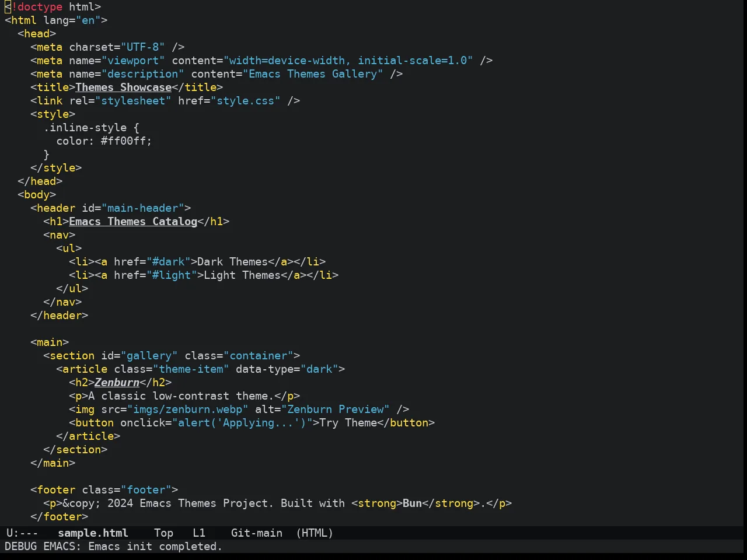The image size is (747, 560).
Task: Click the "width=device-width, initial-scale=1.0" string
Action: 348,61
